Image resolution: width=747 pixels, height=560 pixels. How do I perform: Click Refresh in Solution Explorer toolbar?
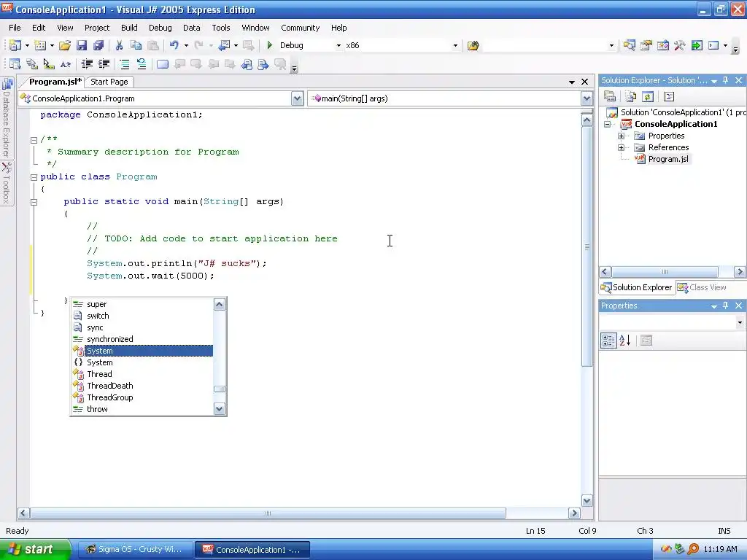click(x=648, y=97)
